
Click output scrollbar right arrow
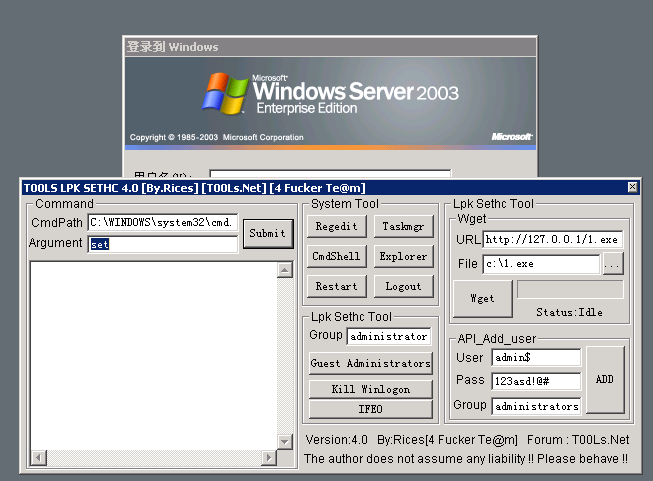point(269,458)
